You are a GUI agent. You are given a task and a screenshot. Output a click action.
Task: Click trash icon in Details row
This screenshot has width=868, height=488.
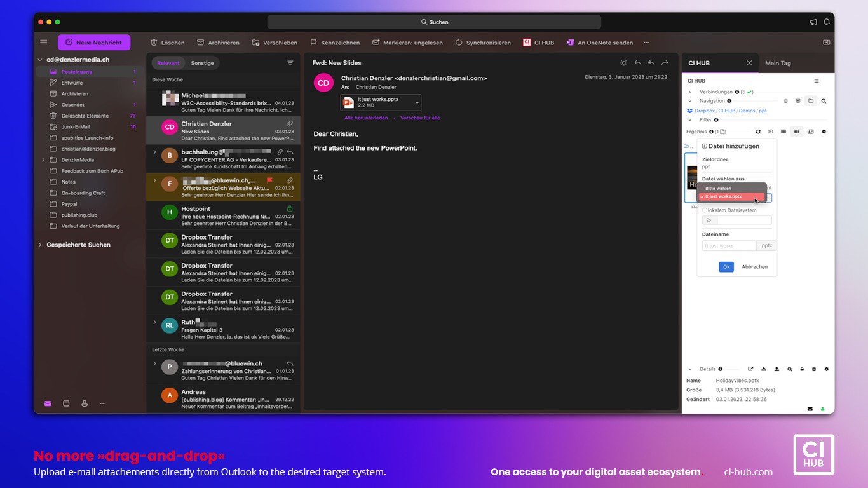click(x=814, y=369)
